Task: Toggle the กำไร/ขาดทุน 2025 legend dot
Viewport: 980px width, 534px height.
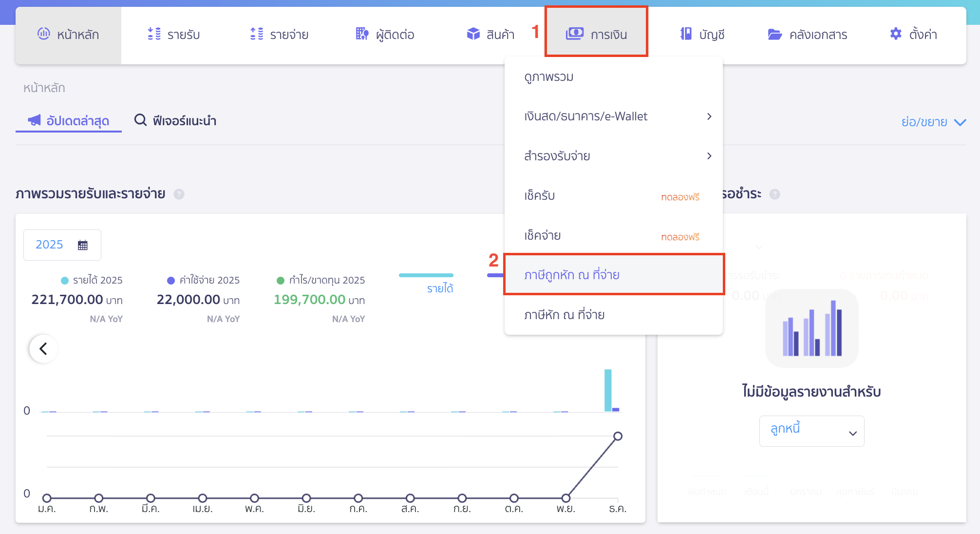Action: [x=281, y=281]
